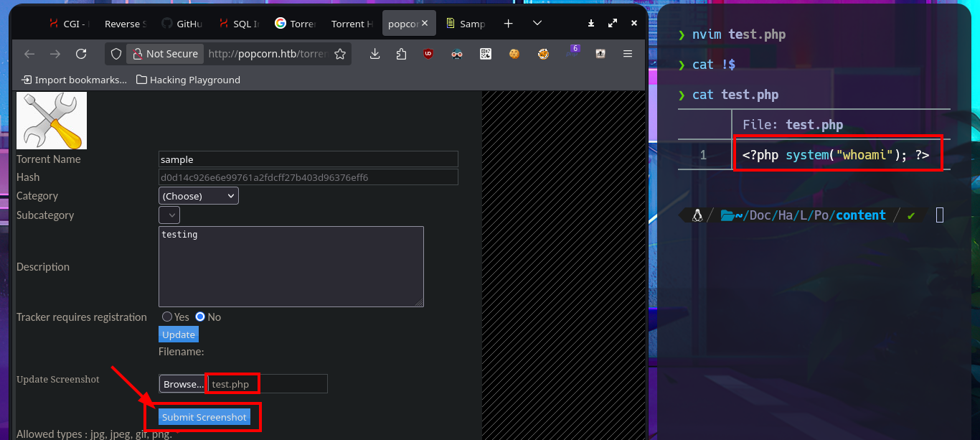Open Import bookmarks item
This screenshot has width=980, height=440.
point(75,80)
